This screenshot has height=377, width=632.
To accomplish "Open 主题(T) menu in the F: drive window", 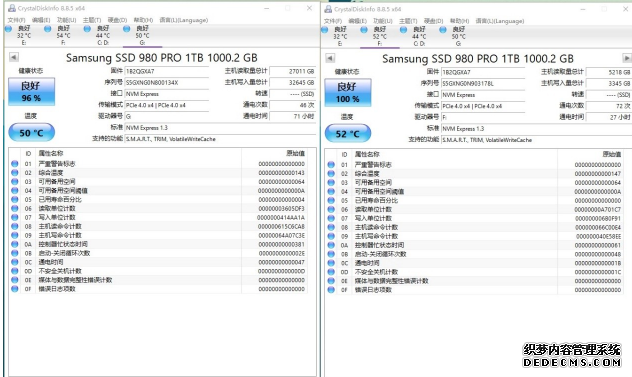I will click(x=408, y=21).
